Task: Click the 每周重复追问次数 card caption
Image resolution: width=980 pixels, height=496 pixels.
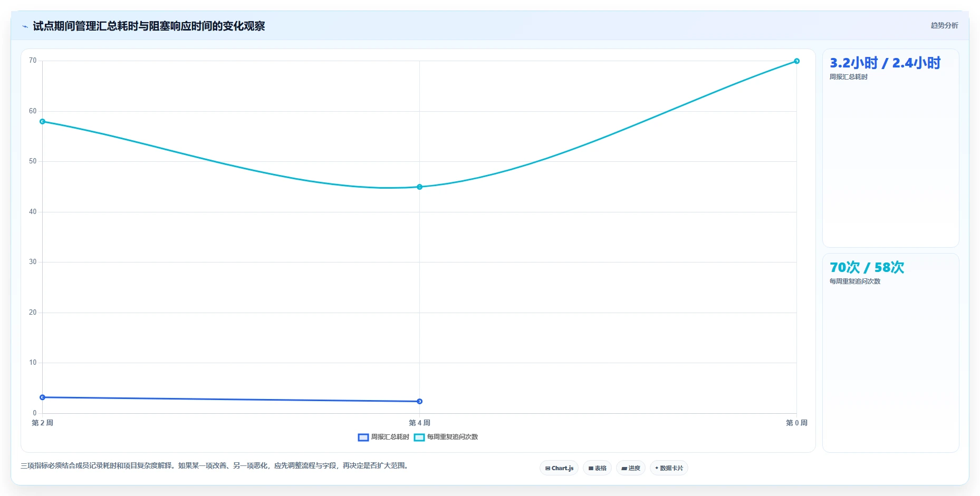Action: click(x=855, y=281)
